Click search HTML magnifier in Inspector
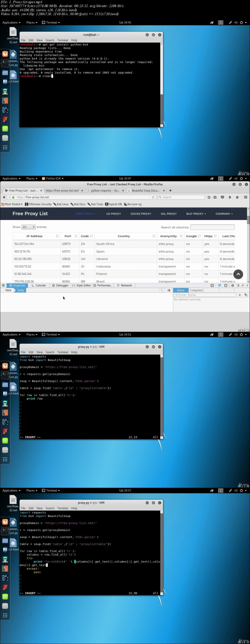 (162, 290)
